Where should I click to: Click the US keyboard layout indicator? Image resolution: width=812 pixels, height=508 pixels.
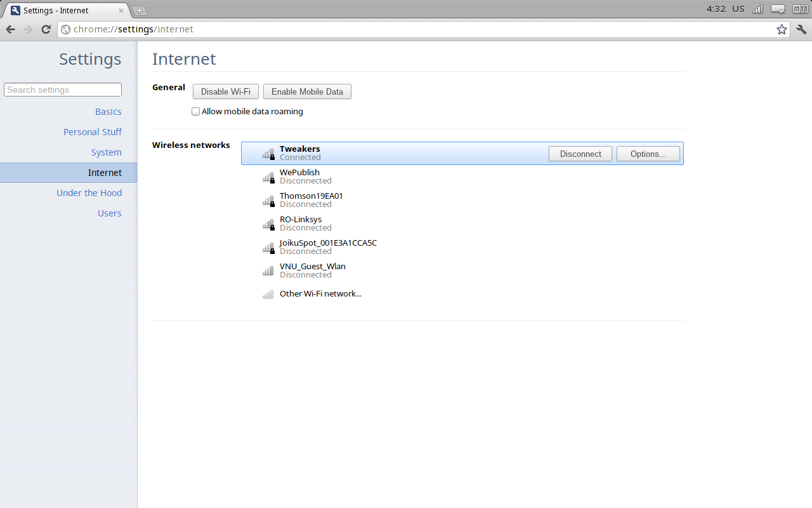pos(738,9)
